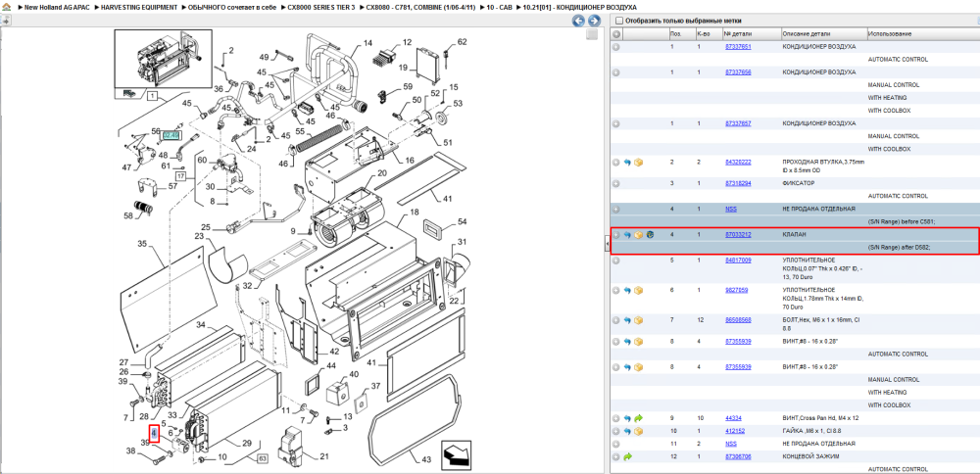Click the '№ детали' column header
This screenshot has height=474, width=980.
752,33
